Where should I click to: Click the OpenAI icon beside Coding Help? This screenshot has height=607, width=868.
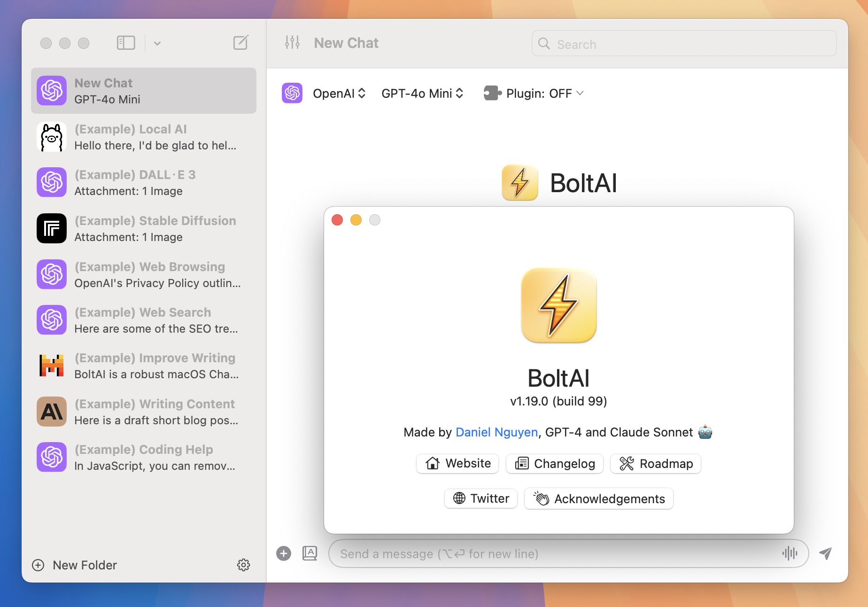point(52,458)
